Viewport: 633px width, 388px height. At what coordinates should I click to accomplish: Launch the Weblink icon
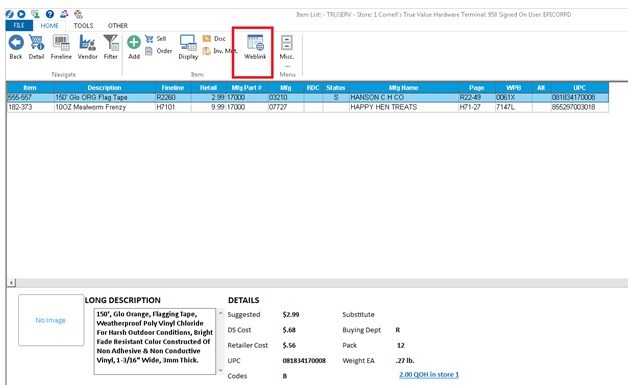[255, 43]
